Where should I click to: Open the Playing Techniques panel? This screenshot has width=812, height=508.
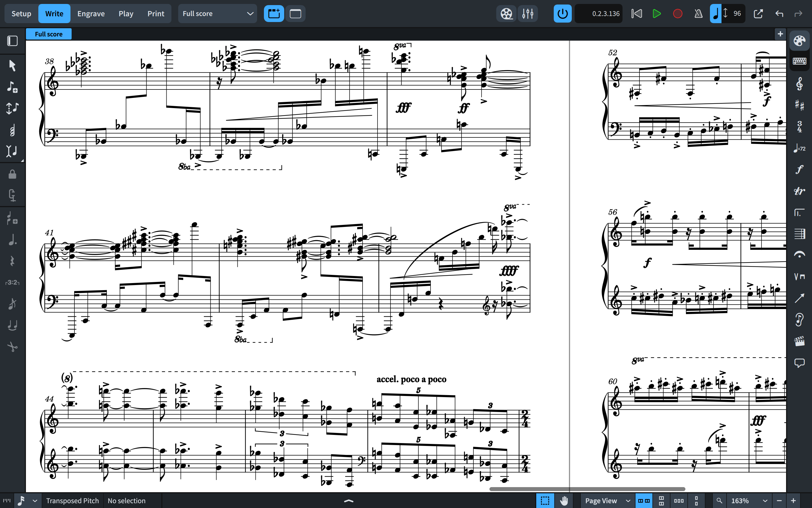[x=799, y=277]
